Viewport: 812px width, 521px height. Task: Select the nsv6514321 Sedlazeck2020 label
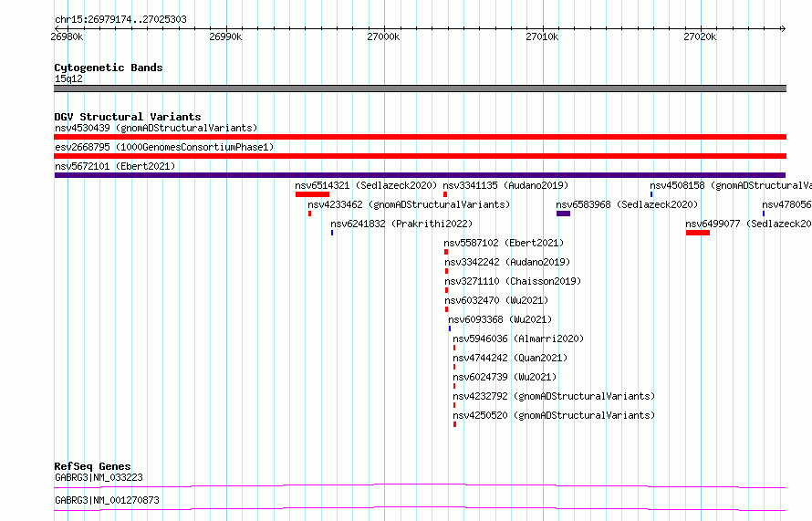[366, 185]
